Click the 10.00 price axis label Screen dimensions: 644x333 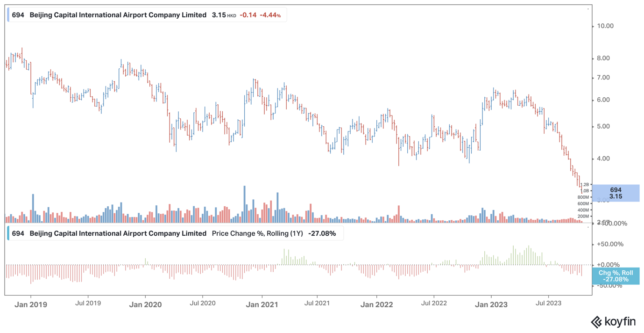click(605, 26)
